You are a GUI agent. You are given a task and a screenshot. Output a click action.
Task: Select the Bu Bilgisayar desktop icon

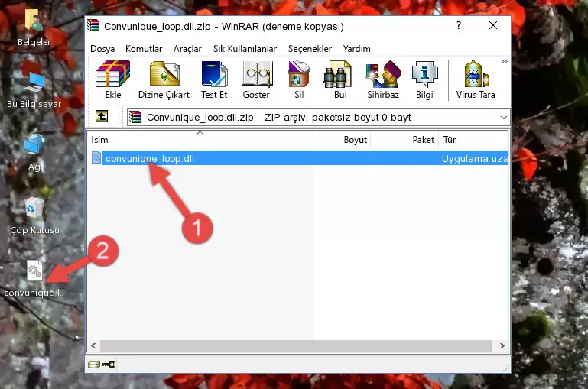pyautogui.click(x=34, y=91)
